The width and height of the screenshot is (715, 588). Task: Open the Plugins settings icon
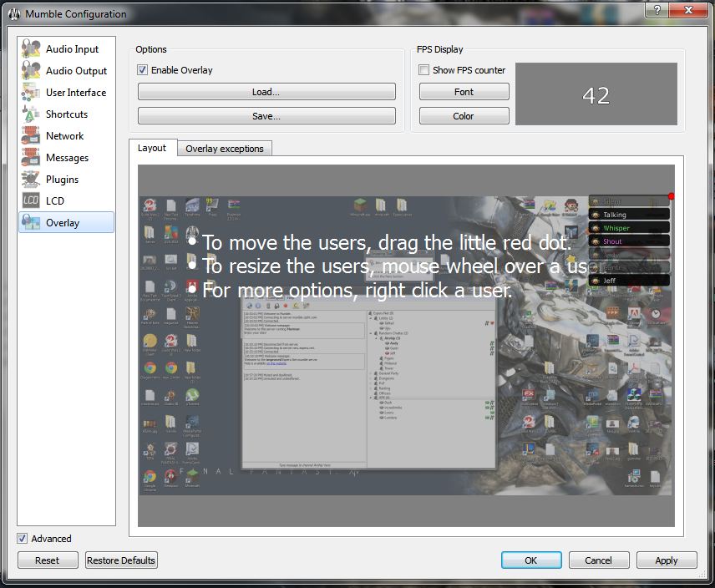coord(32,180)
